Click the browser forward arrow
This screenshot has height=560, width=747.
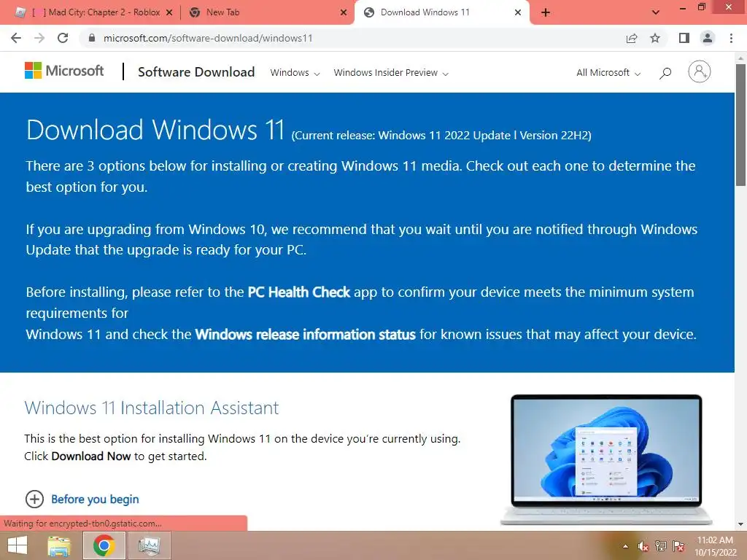click(39, 38)
